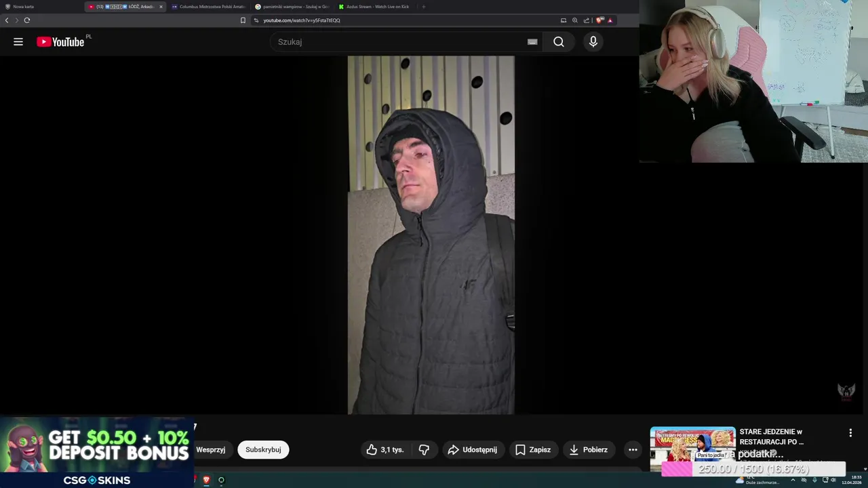This screenshot has width=868, height=488.
Task: Click the CSG Skins deposit bonus banner
Action: [x=97, y=452]
